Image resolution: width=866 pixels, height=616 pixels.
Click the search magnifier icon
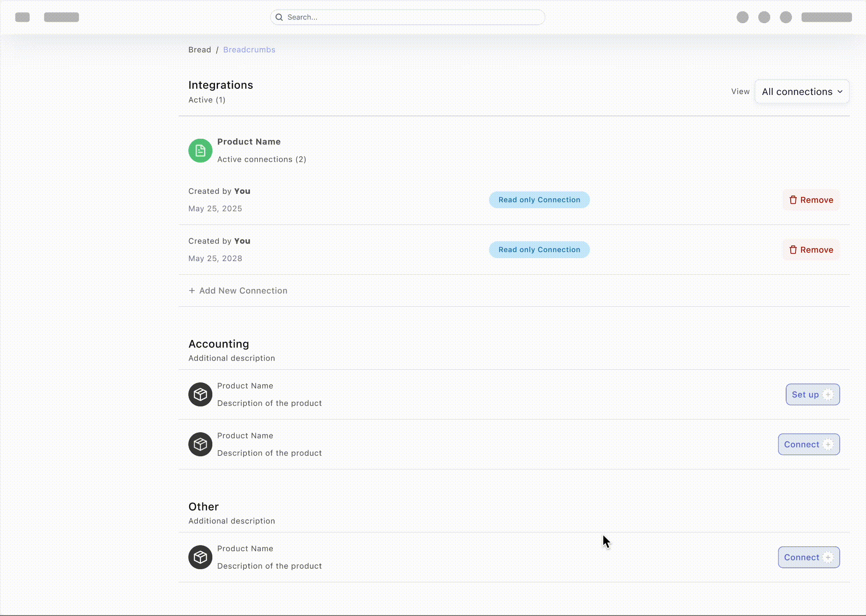click(x=279, y=17)
